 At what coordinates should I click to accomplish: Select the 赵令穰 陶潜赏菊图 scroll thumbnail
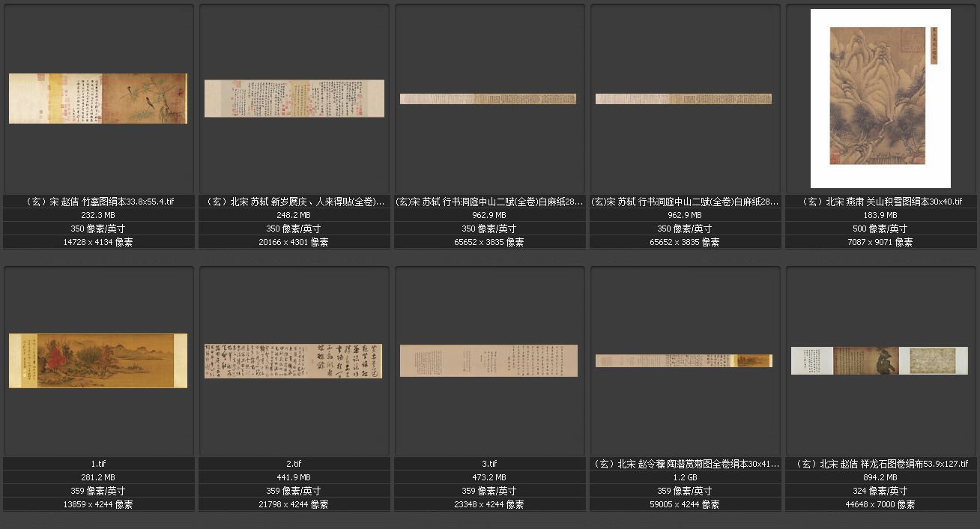(x=684, y=360)
